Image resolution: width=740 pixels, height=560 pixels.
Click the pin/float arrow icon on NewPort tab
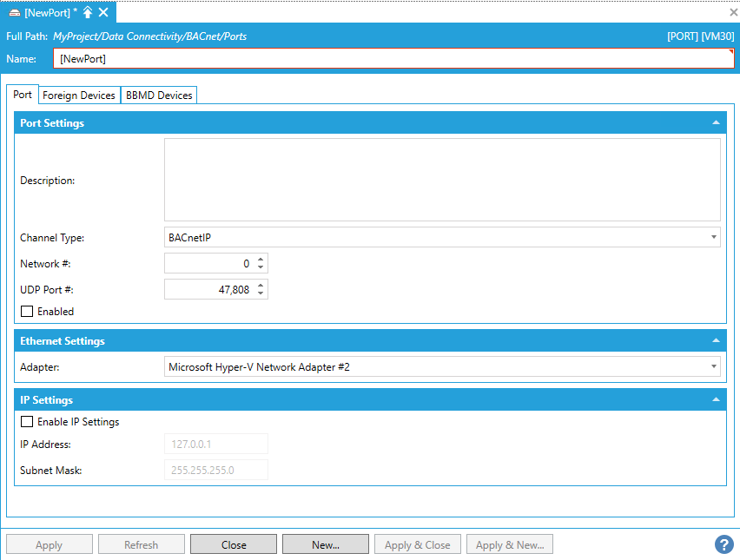pos(88,12)
